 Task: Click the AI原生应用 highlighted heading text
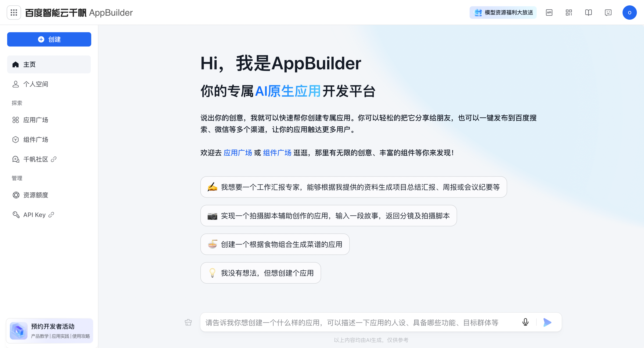pos(288,91)
